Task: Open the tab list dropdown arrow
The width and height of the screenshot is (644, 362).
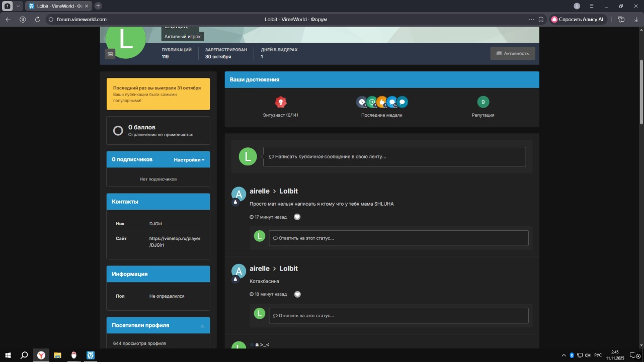Action: pos(18,6)
